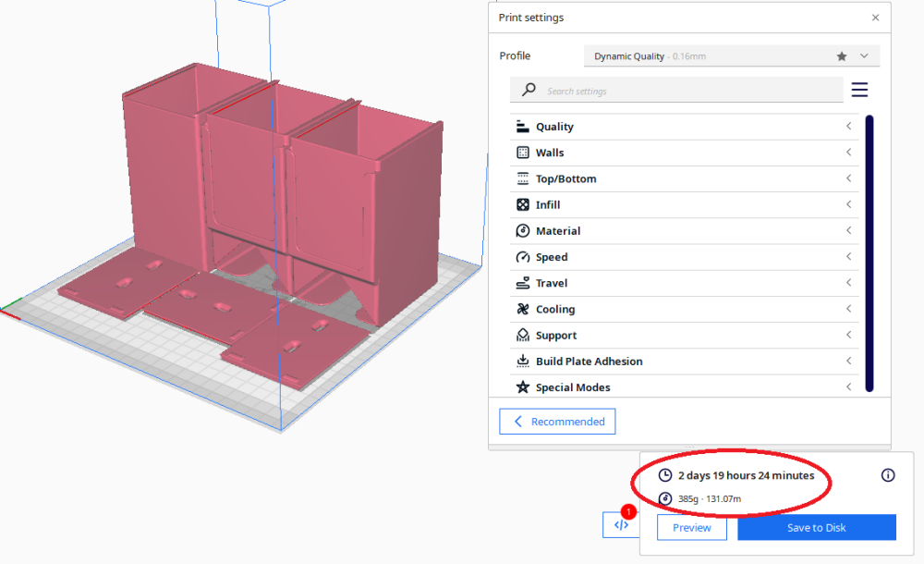The width and height of the screenshot is (924, 564).
Task: Click the Special Modes star icon
Action: pos(523,387)
